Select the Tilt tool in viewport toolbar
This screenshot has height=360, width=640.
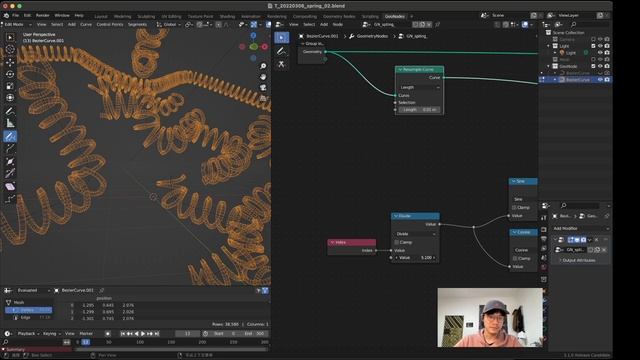click(x=10, y=173)
